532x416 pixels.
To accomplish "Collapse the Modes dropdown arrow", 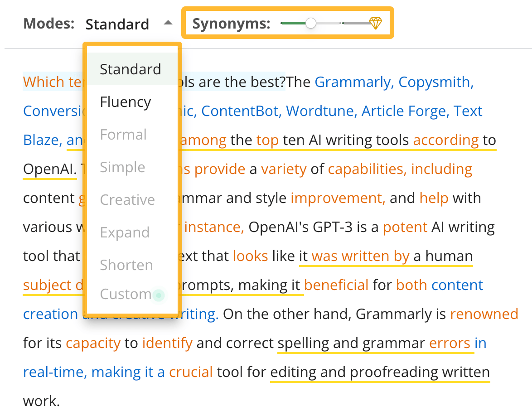I will click(168, 23).
